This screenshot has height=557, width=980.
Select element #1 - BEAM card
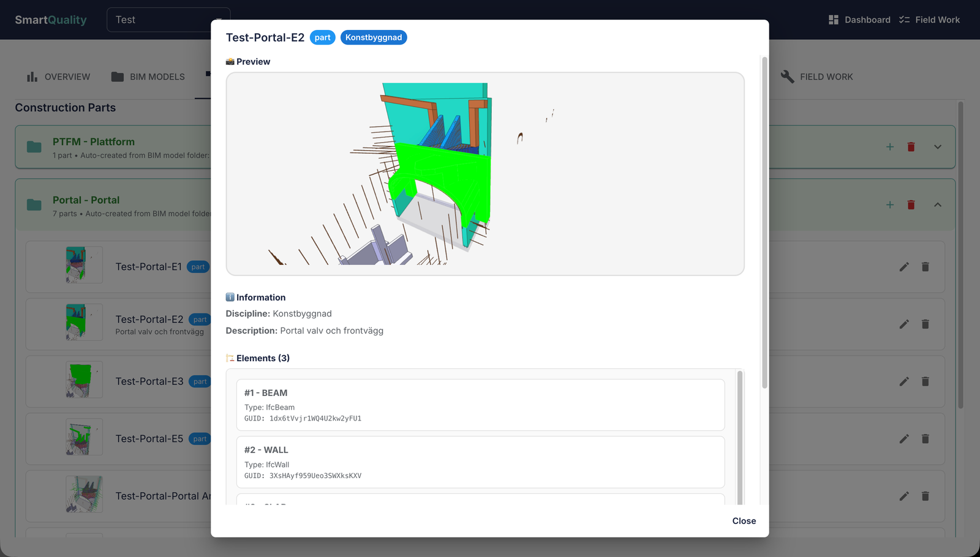480,405
